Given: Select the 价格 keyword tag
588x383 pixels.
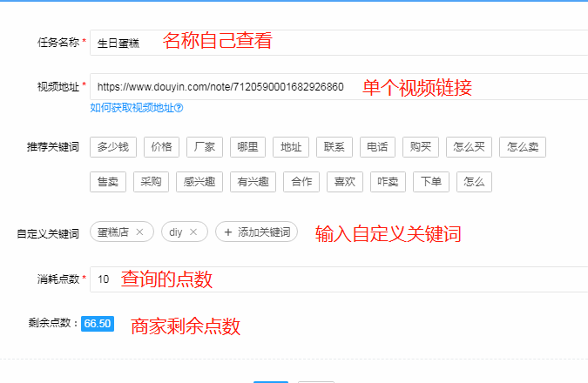Looking at the screenshot, I should click(x=162, y=147).
